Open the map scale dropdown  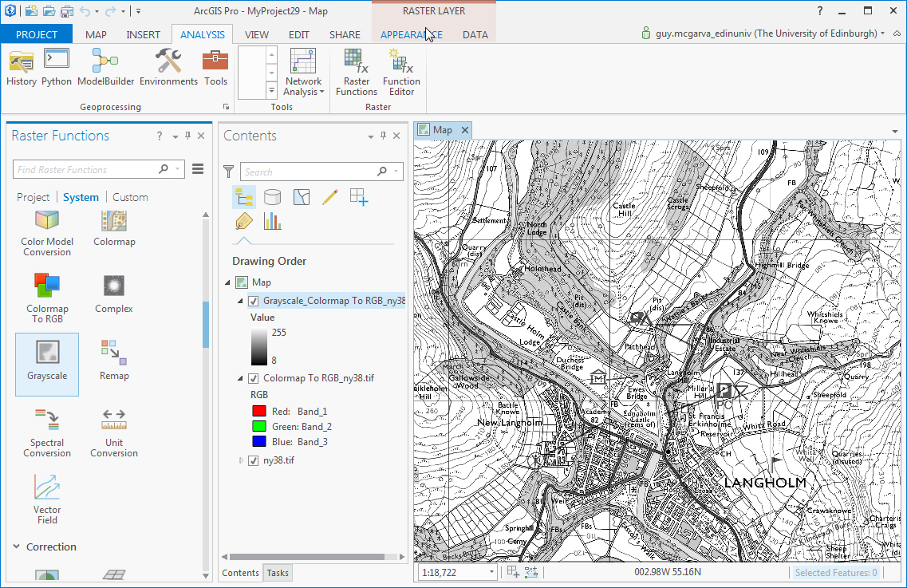coord(491,572)
